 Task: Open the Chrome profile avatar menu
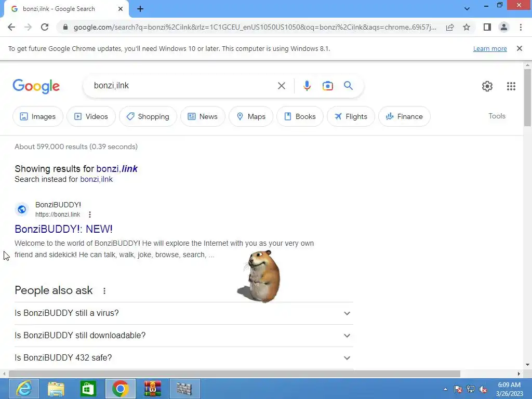pos(504,27)
